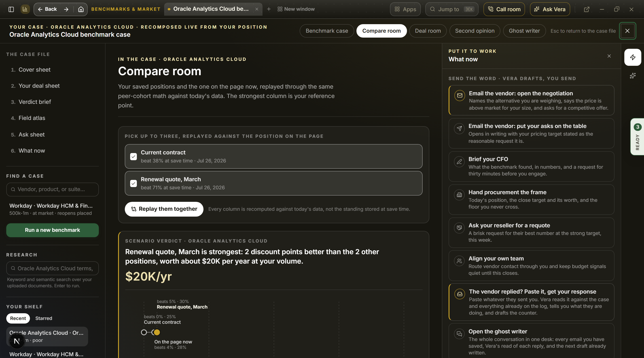The width and height of the screenshot is (644, 358).
Task: Click the pencil icon on Brief your CFO
Action: [x=459, y=162]
